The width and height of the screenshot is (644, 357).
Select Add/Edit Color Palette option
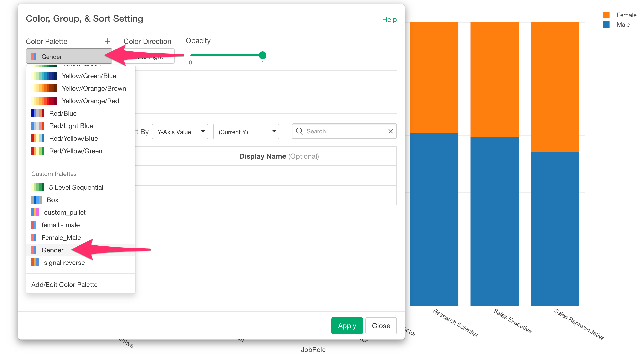(65, 285)
